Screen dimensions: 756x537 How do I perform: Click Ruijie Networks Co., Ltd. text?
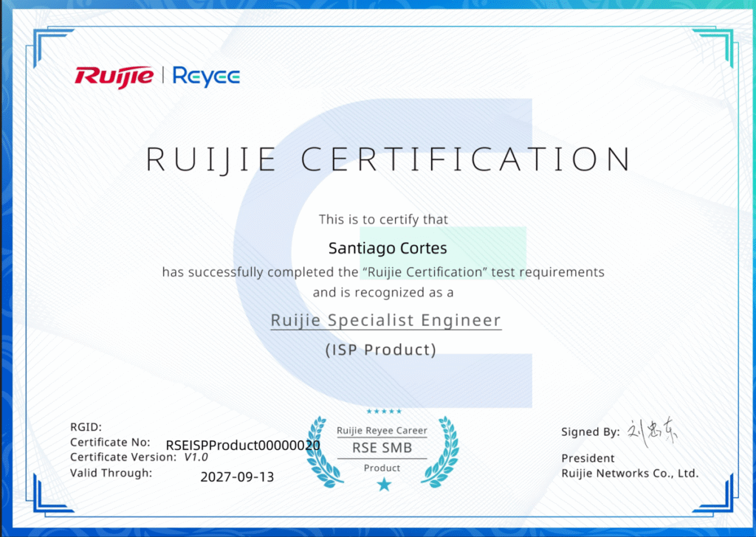(x=629, y=474)
